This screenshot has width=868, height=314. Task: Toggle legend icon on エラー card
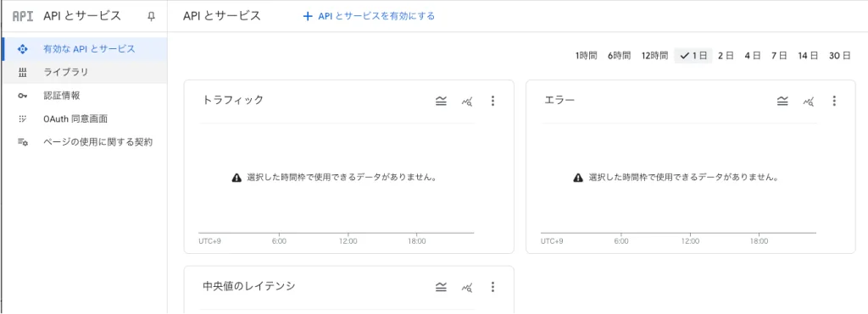[782, 102]
